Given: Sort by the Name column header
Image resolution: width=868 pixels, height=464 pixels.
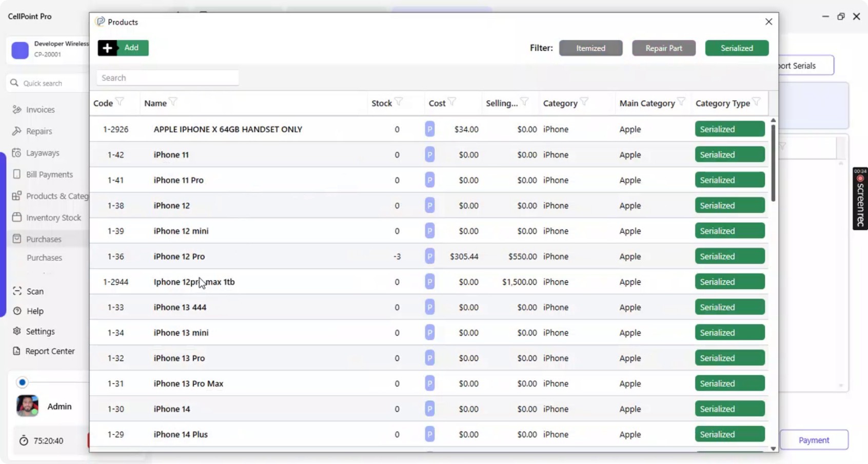Looking at the screenshot, I should 155,103.
